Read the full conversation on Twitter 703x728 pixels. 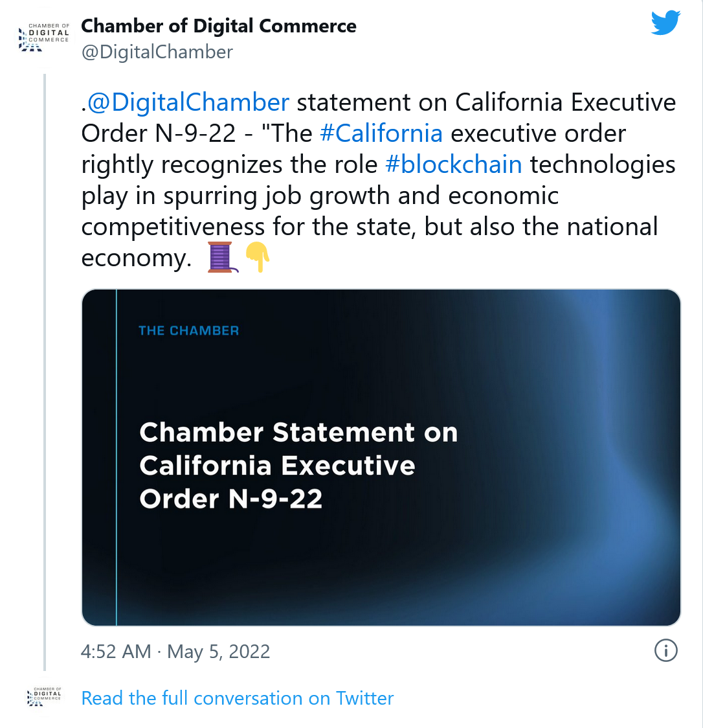tap(238, 698)
